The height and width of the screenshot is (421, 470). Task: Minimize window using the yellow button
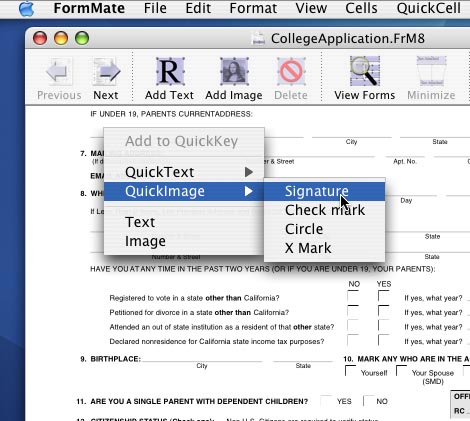coord(61,38)
